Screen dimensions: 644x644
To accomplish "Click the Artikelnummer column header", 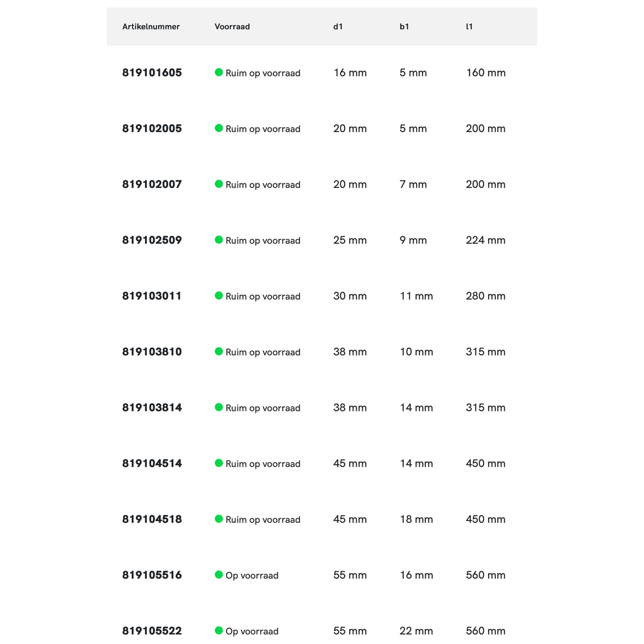I will (x=151, y=27).
